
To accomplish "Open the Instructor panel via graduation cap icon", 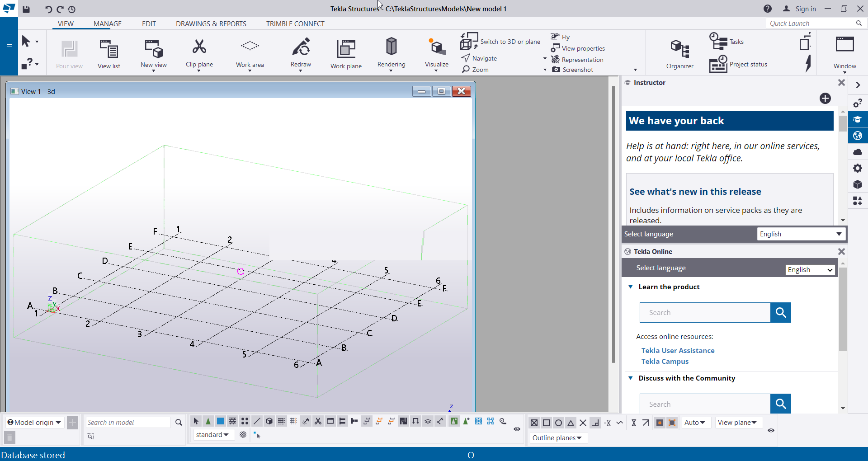I will click(858, 119).
